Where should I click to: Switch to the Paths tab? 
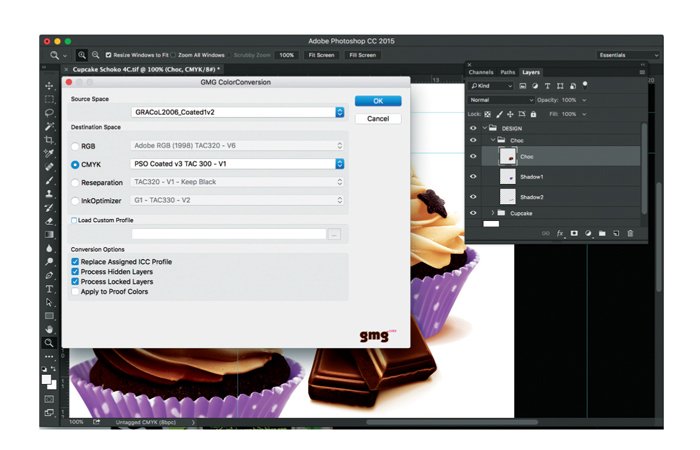coord(508,72)
